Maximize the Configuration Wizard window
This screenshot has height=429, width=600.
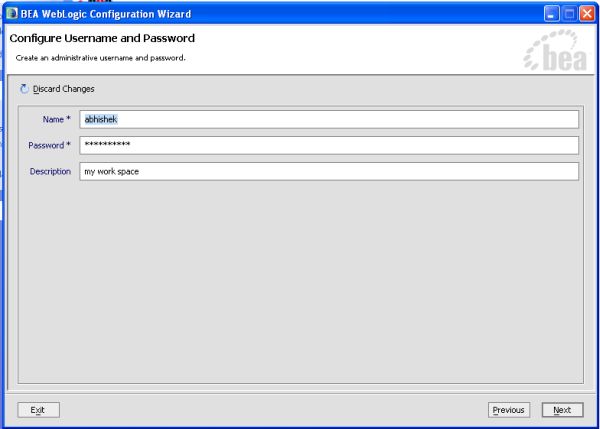click(x=569, y=14)
